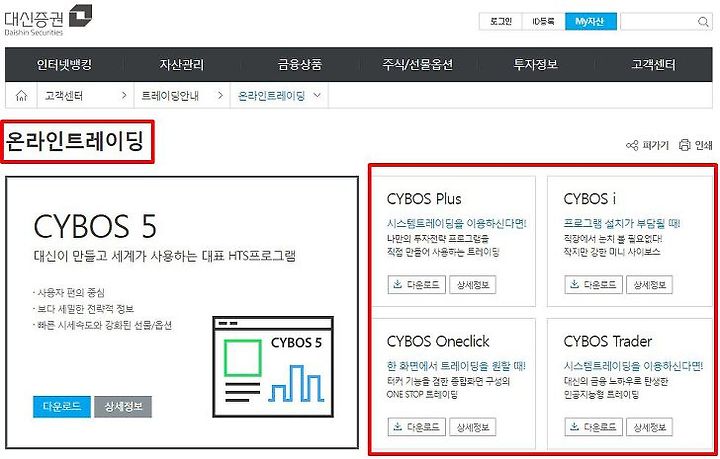Image resolution: width=720 pixels, height=459 pixels.
Task: Click '빠른 시세속도와 강화된 선물/옵션' bullet text
Action: tap(103, 325)
